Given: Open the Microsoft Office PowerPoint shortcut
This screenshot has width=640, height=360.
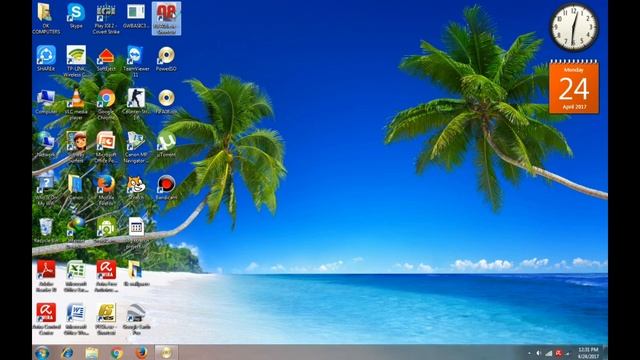Looking at the screenshot, I should [x=106, y=147].
